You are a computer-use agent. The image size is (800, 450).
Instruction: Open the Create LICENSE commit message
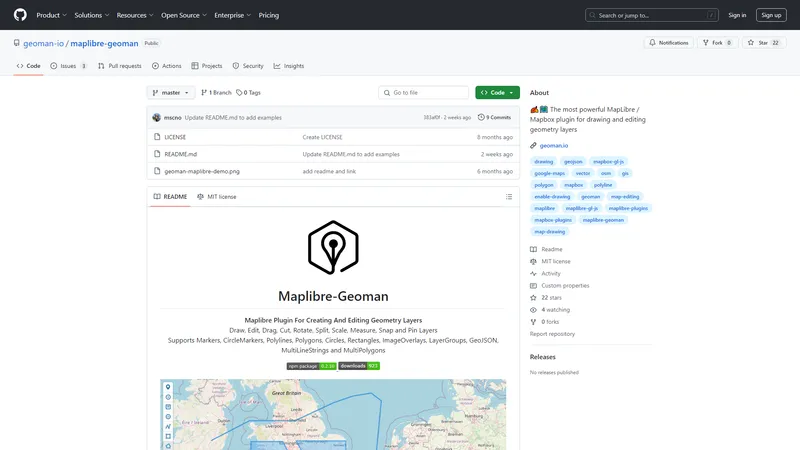(x=322, y=137)
